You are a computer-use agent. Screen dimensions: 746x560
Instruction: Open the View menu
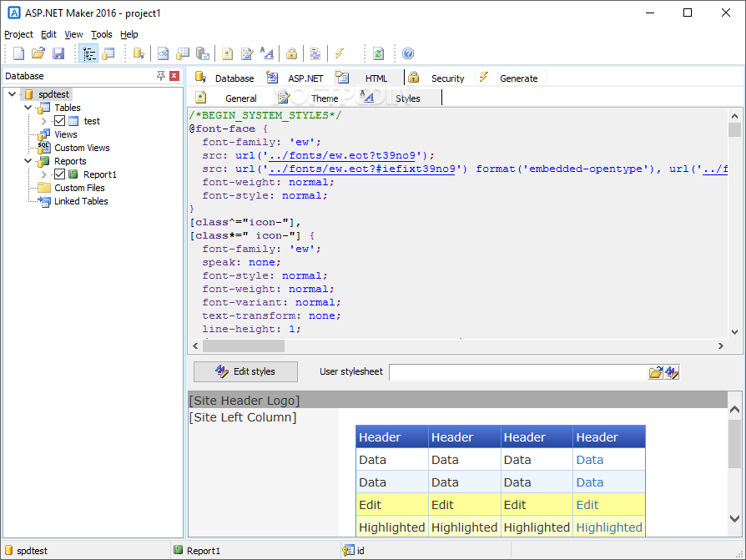click(x=73, y=34)
